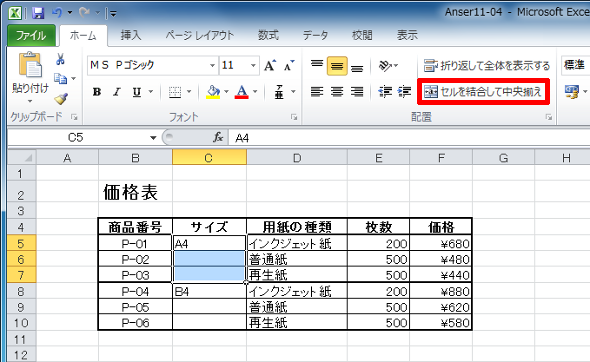Toggle italic formatting
This screenshot has width=590, height=362.
pos(117,92)
